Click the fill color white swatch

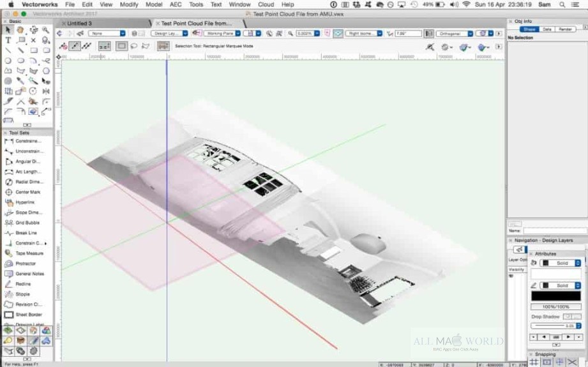coord(555,274)
